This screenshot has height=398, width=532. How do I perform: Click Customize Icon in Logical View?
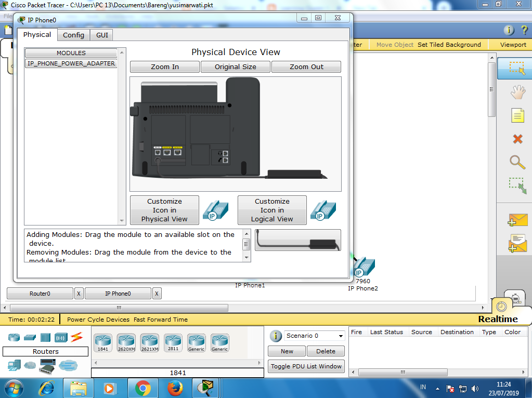(x=272, y=210)
